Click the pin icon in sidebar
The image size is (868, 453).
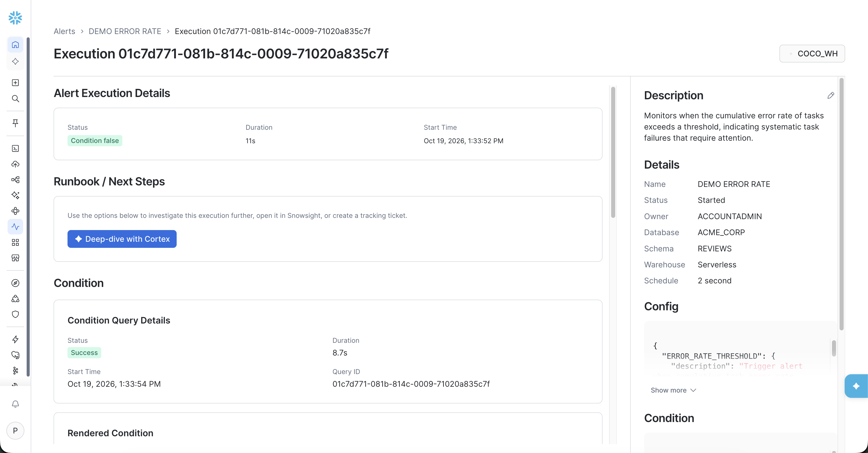point(15,123)
